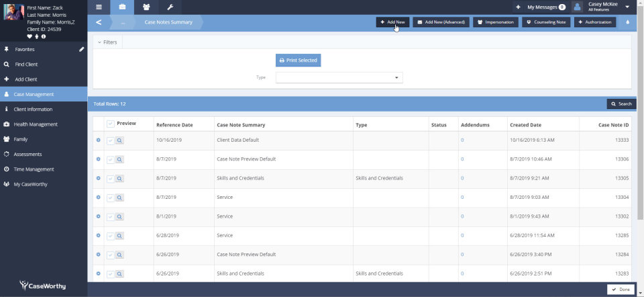Image resolution: width=644 pixels, height=297 pixels.
Task: Check the box for case note 13302
Action: 111,217
